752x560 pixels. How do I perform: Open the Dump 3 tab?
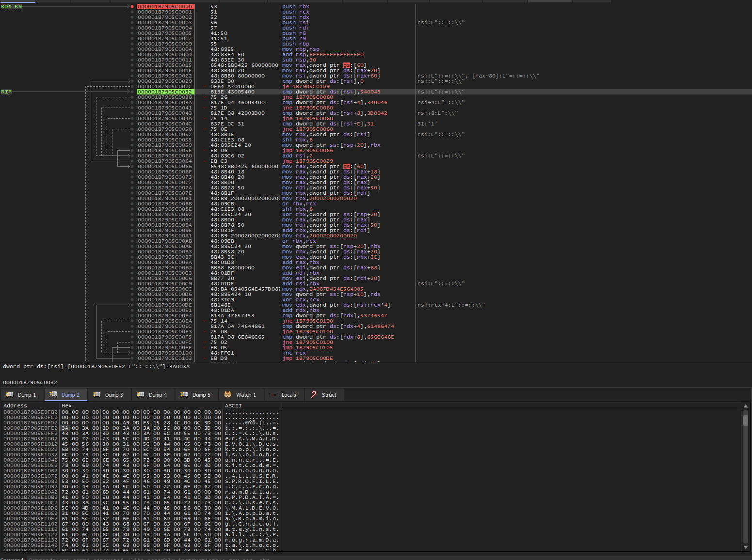coord(109,395)
